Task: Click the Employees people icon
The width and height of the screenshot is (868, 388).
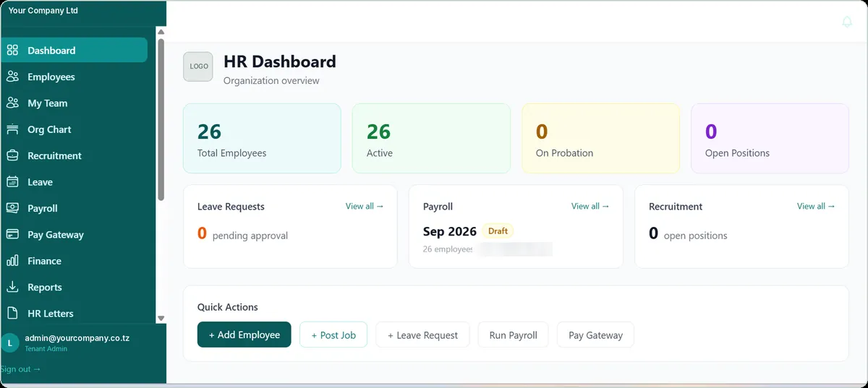Action: coord(12,77)
